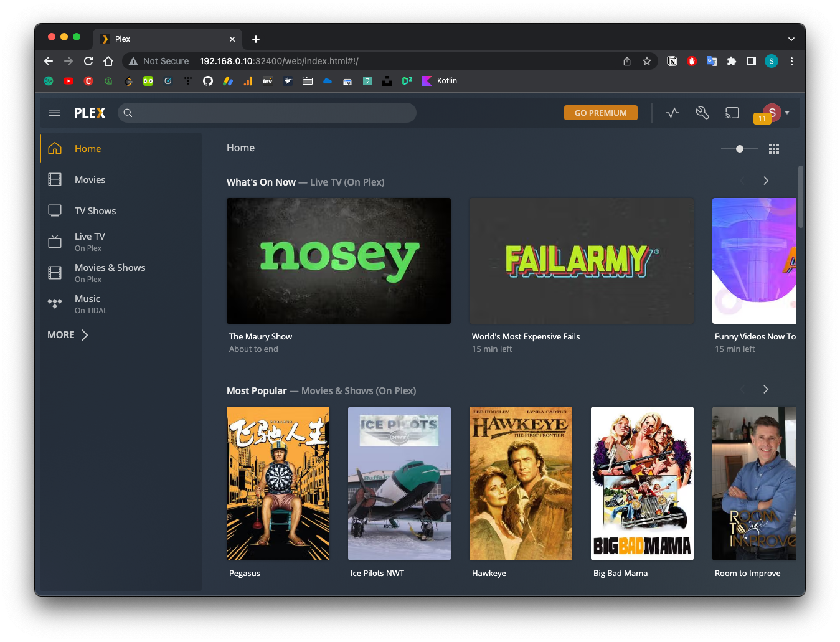Screen dimensions: 840x642
Task: Open the Kotlin bookmark
Action: tap(440, 81)
